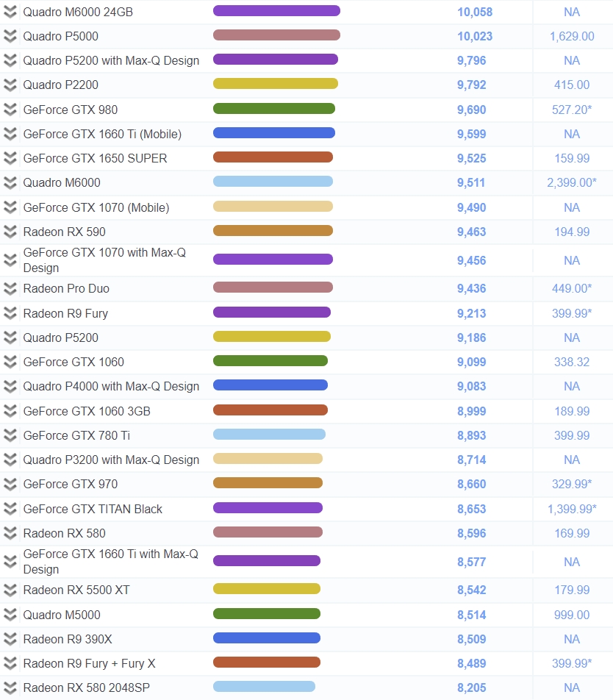This screenshot has width=613, height=700.
Task: Click score 9,463
Action: click(472, 232)
